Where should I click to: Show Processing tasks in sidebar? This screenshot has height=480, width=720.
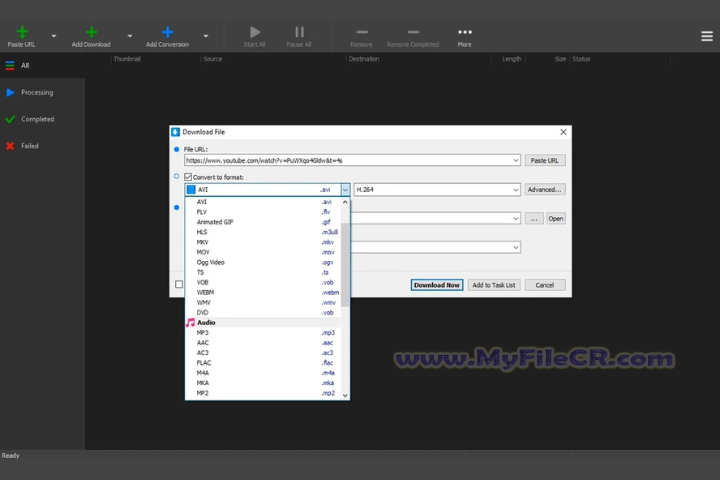[x=42, y=92]
